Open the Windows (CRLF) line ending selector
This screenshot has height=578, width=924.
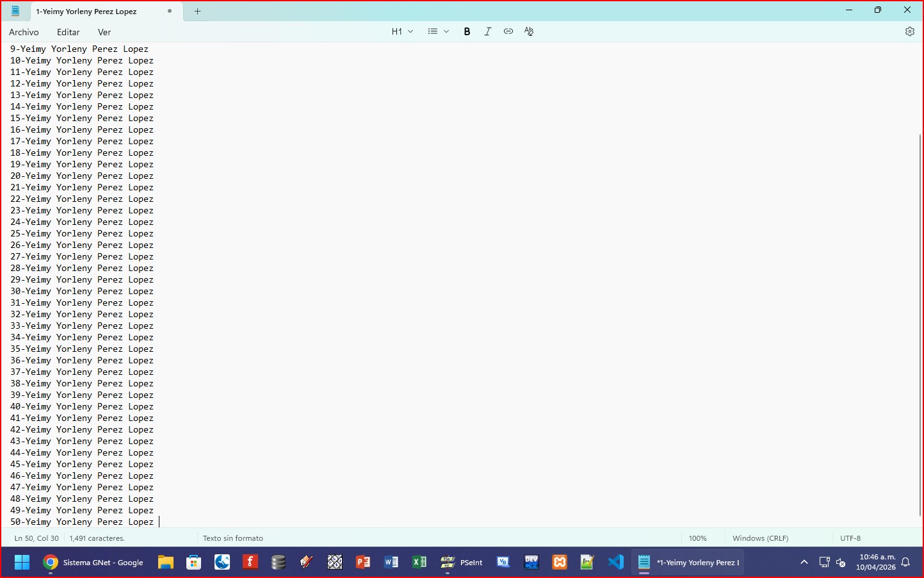pos(760,538)
